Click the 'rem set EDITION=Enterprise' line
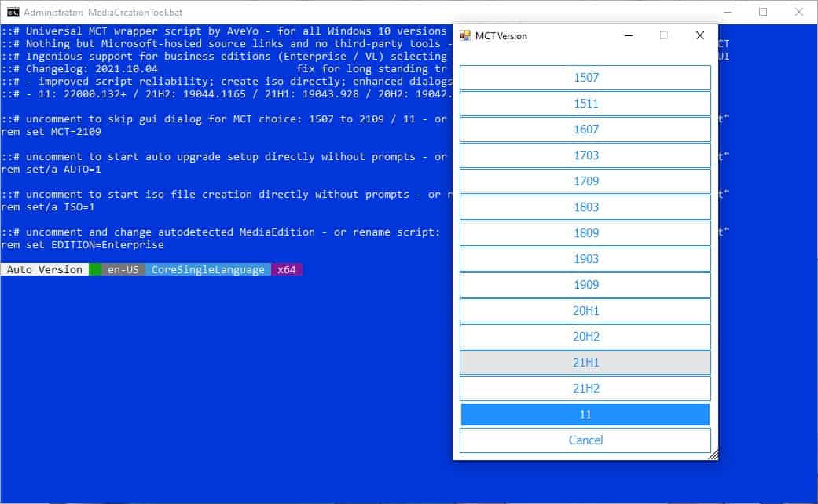This screenshot has width=818, height=504. click(83, 244)
